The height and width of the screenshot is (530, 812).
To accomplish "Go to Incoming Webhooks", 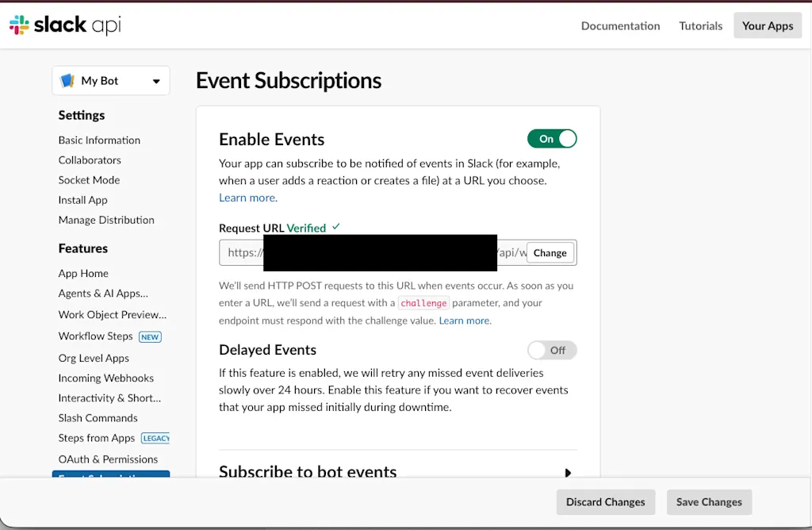I will [x=106, y=378].
